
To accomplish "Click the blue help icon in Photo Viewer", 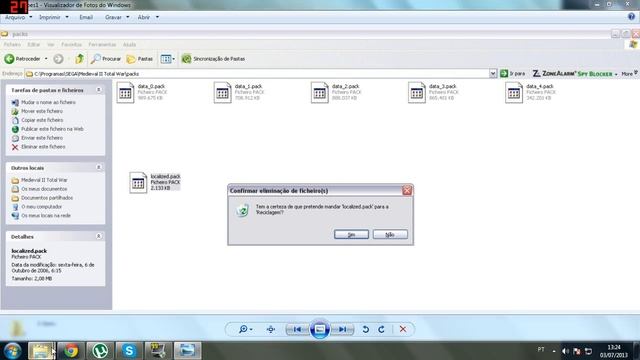I will (x=631, y=17).
